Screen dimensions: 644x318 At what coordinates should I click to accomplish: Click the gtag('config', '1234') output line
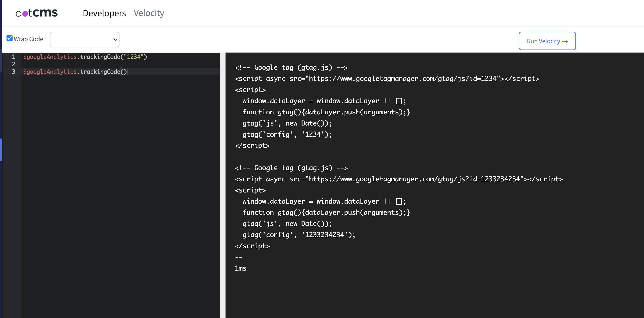(x=287, y=135)
